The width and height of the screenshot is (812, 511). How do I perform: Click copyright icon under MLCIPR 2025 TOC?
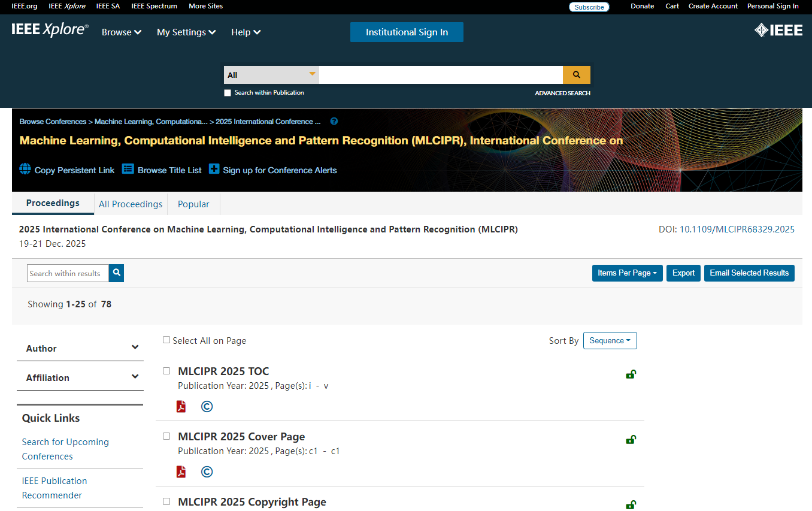click(207, 407)
